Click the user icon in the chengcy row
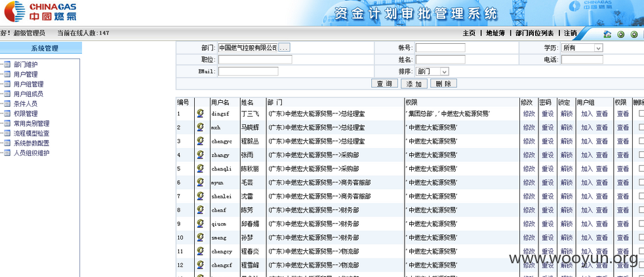 click(200, 251)
